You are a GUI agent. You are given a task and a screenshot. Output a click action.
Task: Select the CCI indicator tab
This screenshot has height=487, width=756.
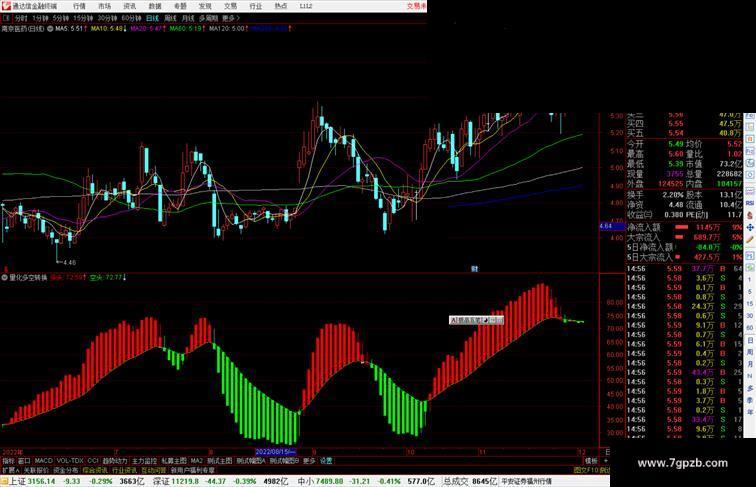(x=93, y=461)
